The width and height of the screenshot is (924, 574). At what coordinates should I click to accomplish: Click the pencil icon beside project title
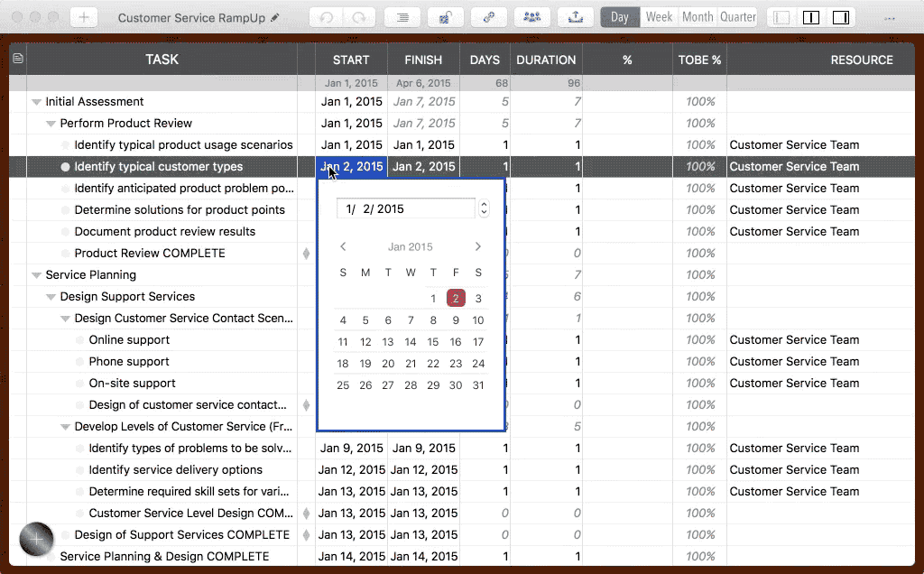tap(275, 17)
